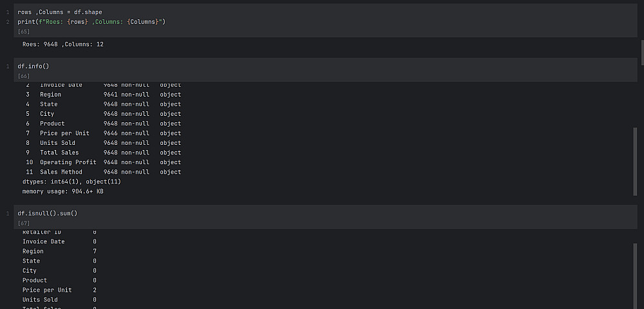Click execution count [66] label
The image size is (644, 309).
(24, 76)
